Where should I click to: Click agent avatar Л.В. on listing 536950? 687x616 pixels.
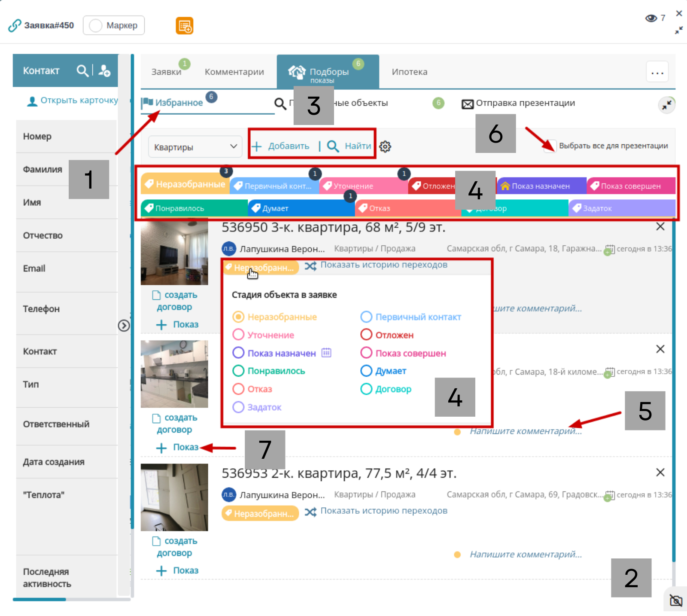(229, 248)
